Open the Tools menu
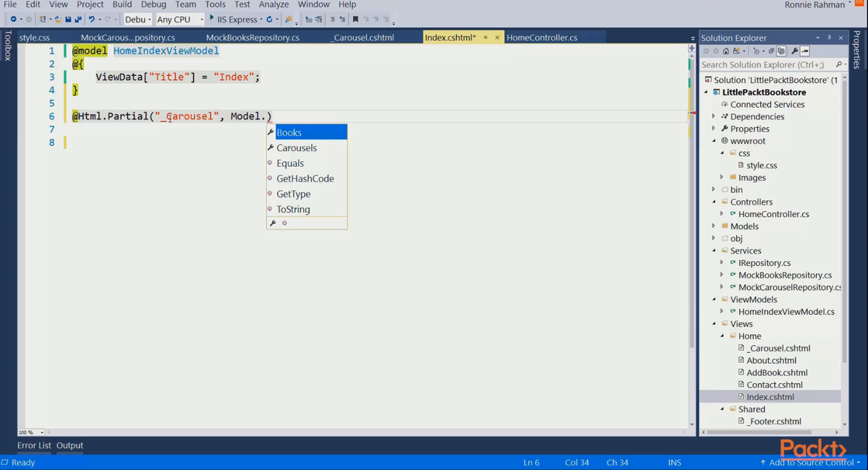Image resolution: width=868 pixels, height=470 pixels. [216, 4]
